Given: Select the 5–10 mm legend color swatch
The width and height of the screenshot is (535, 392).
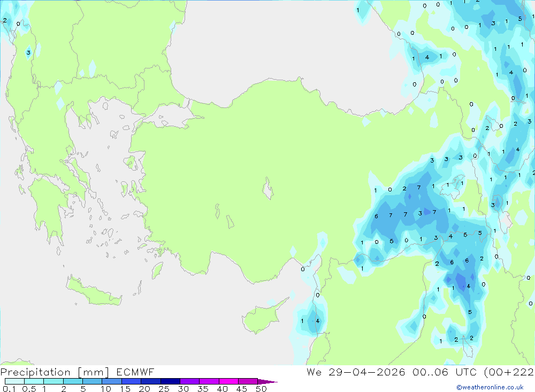Looking at the screenshot, I should tap(93, 381).
